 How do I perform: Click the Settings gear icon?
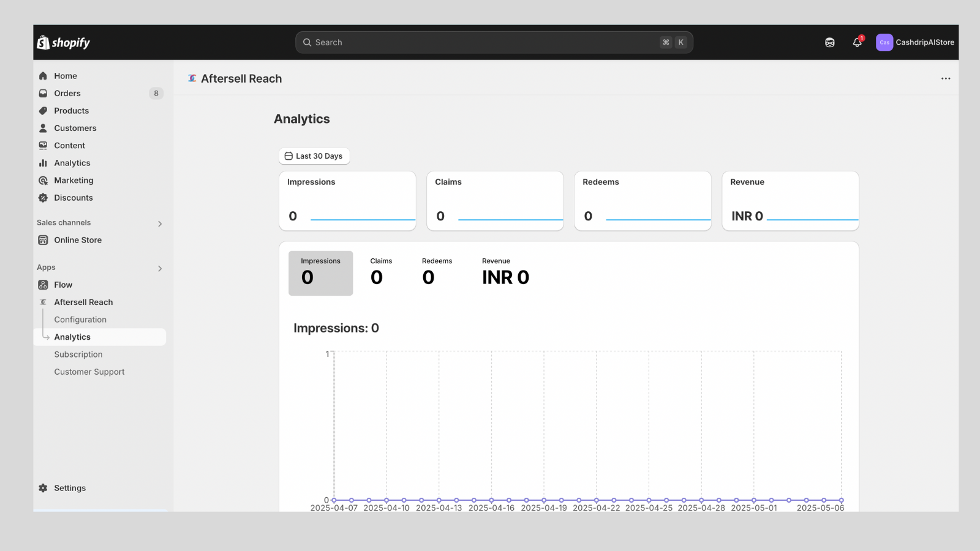(x=43, y=488)
